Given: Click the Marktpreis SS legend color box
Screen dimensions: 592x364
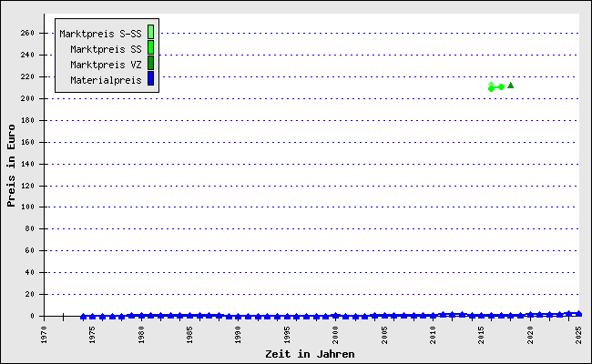Looking at the screenshot, I should [150, 48].
